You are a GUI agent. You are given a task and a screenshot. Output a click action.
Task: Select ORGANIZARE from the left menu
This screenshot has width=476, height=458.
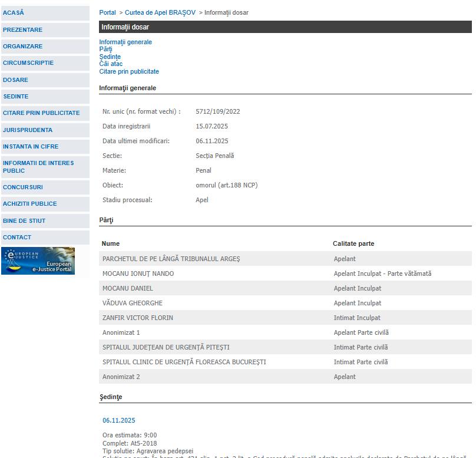coord(22,46)
